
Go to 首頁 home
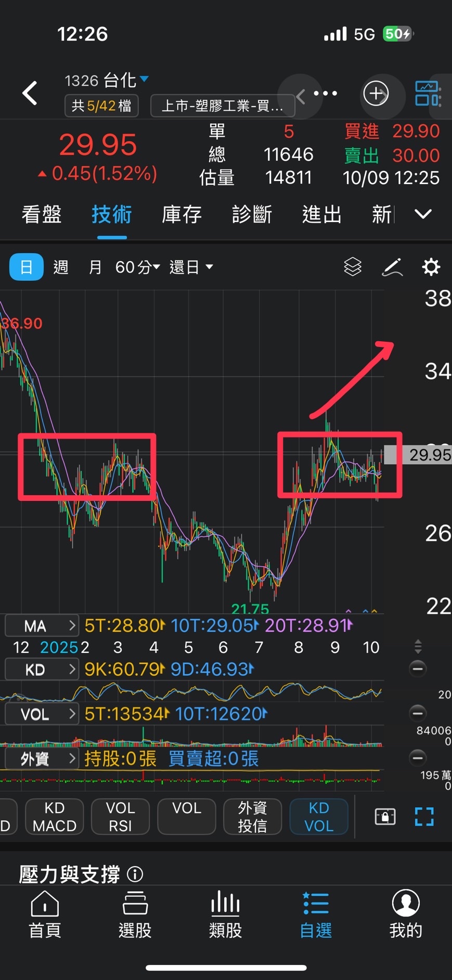45,914
